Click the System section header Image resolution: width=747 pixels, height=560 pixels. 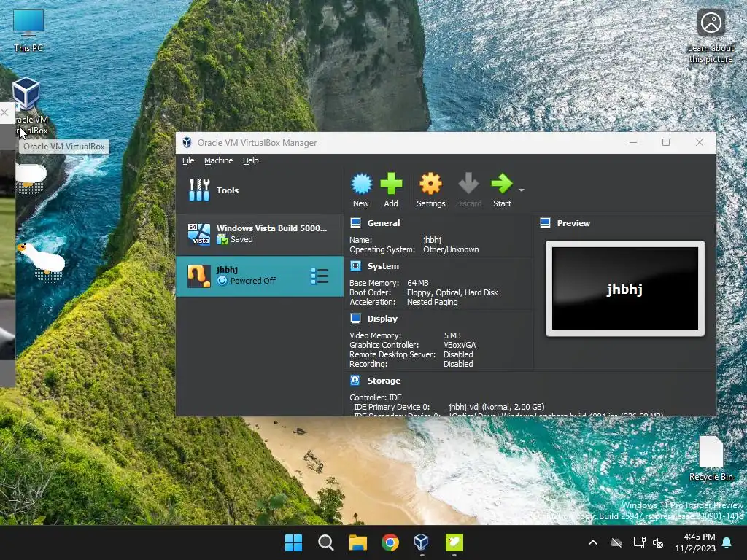383,266
